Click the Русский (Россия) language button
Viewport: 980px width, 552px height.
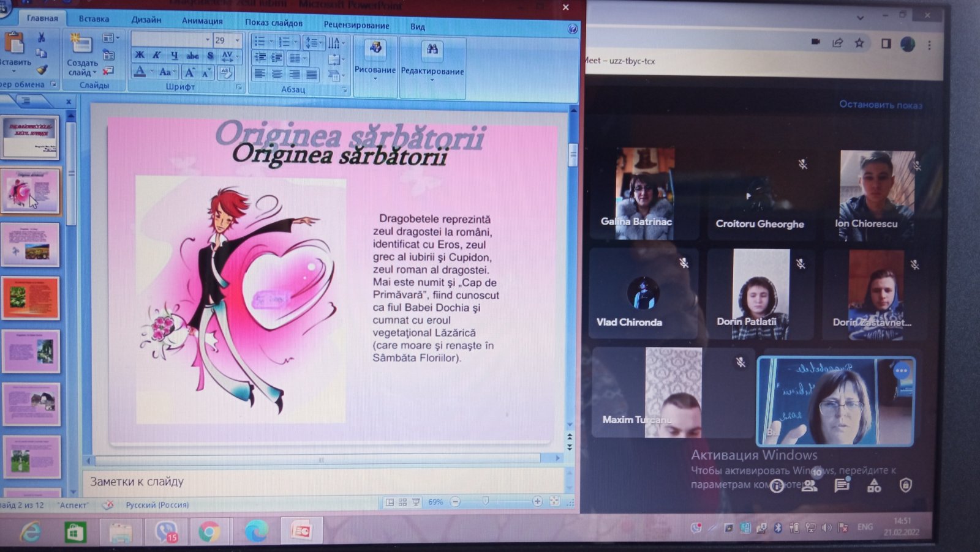157,505
